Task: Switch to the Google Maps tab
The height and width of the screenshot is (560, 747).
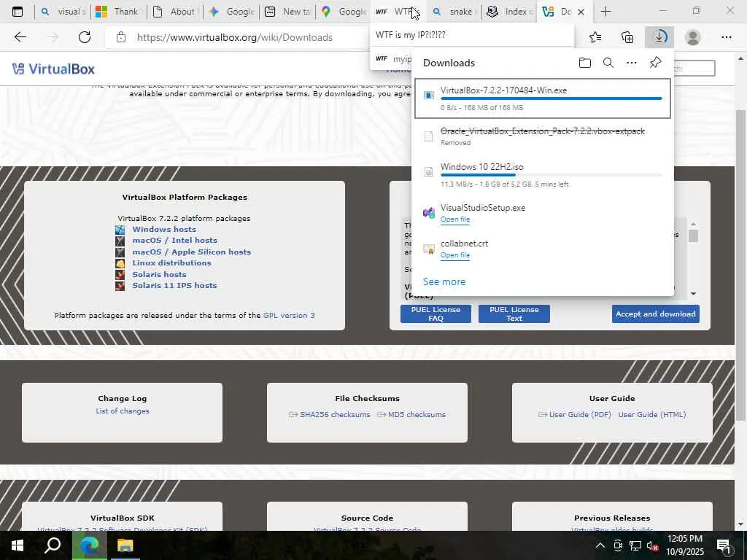Action: (x=344, y=12)
